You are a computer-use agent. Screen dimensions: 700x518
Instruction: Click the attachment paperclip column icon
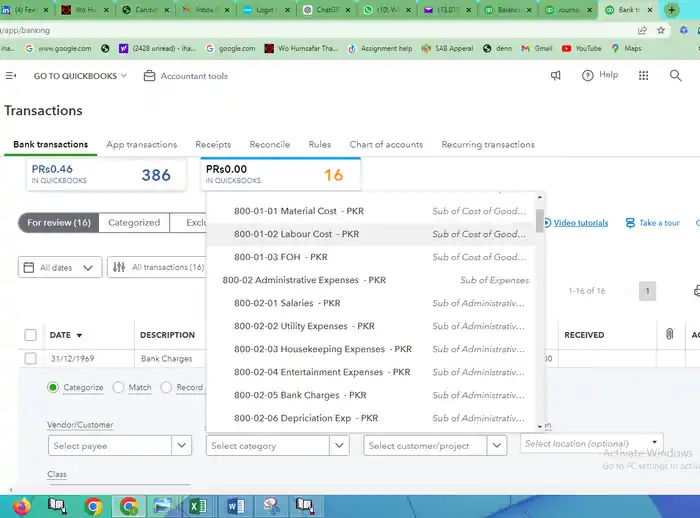click(x=669, y=334)
